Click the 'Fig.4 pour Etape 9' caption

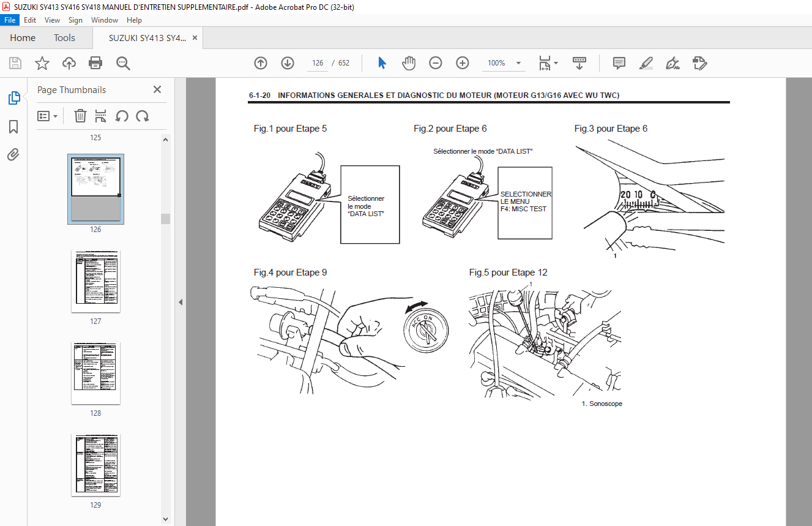[290, 272]
